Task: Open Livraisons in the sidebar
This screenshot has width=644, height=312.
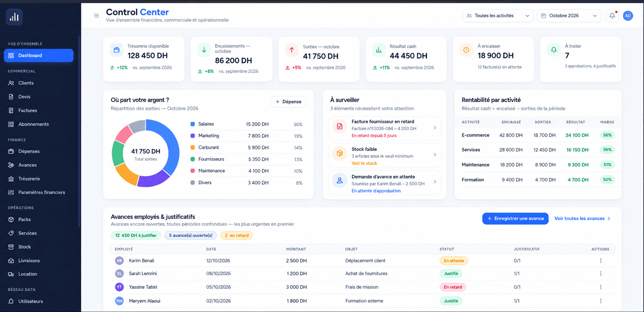Action: click(39, 261)
